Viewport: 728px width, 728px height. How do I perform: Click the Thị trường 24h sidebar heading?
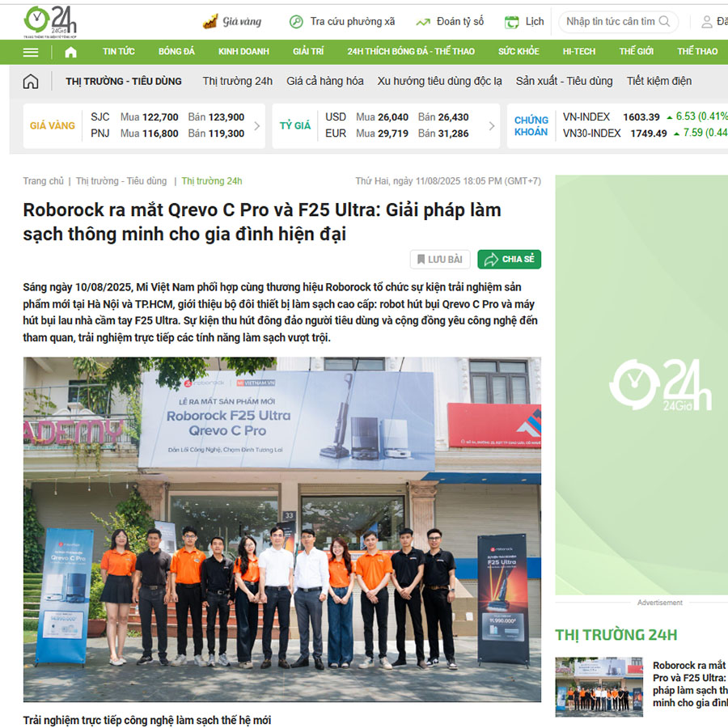point(616,635)
